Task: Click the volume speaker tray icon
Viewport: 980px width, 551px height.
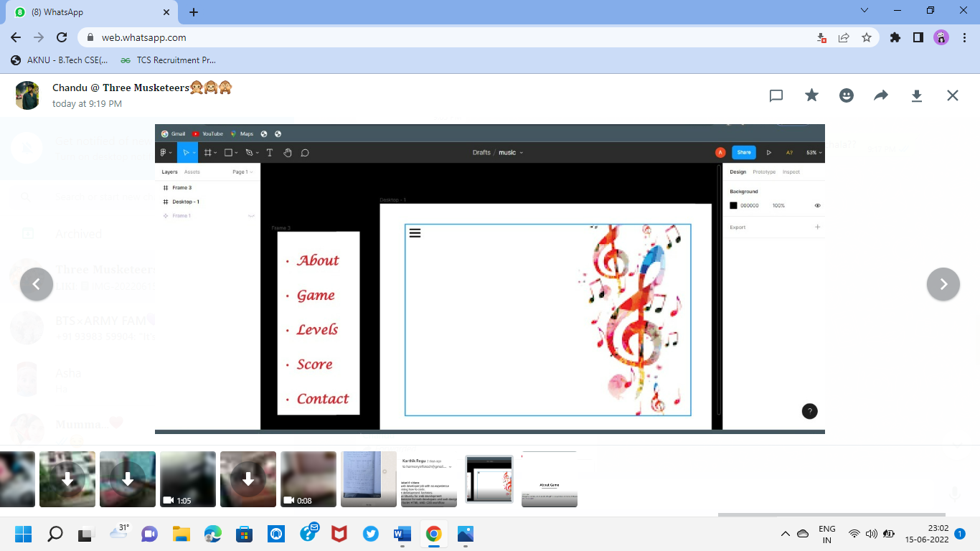Action: click(x=871, y=534)
